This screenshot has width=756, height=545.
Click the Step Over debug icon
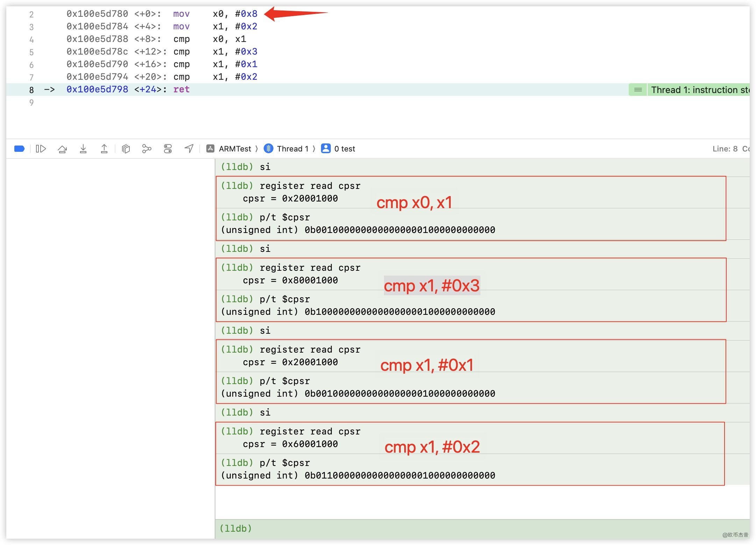coord(62,149)
